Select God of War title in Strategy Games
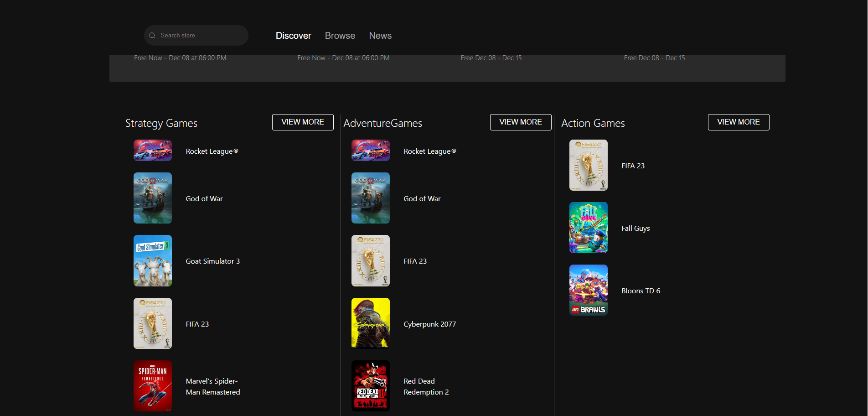868x416 pixels. point(204,199)
